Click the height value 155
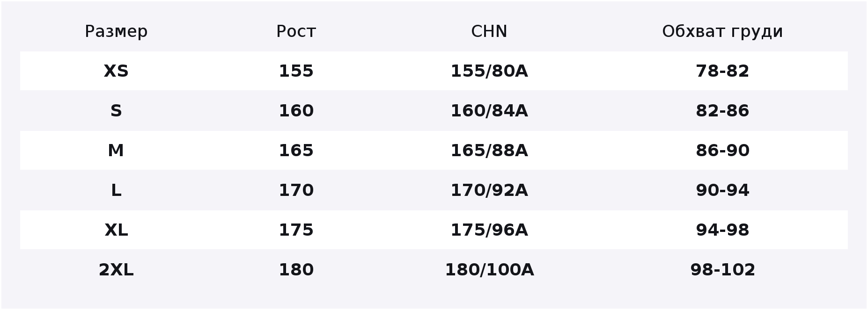868x310 pixels. (x=296, y=71)
